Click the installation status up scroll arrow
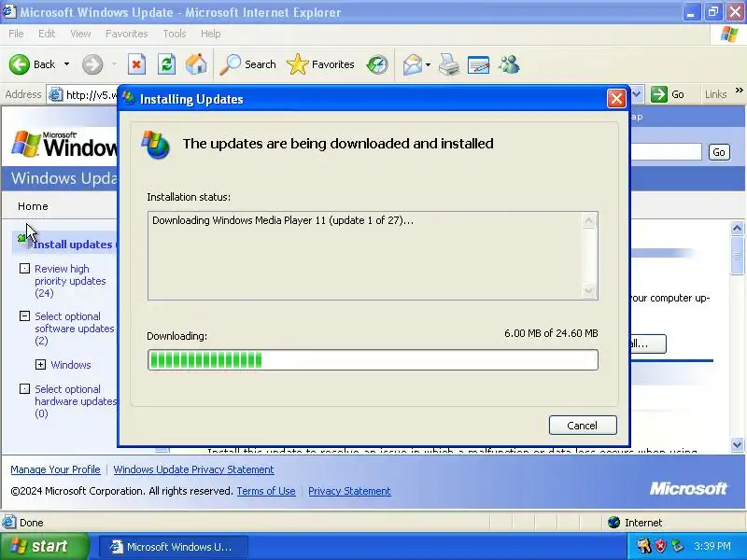The width and height of the screenshot is (747, 560). [x=589, y=221]
